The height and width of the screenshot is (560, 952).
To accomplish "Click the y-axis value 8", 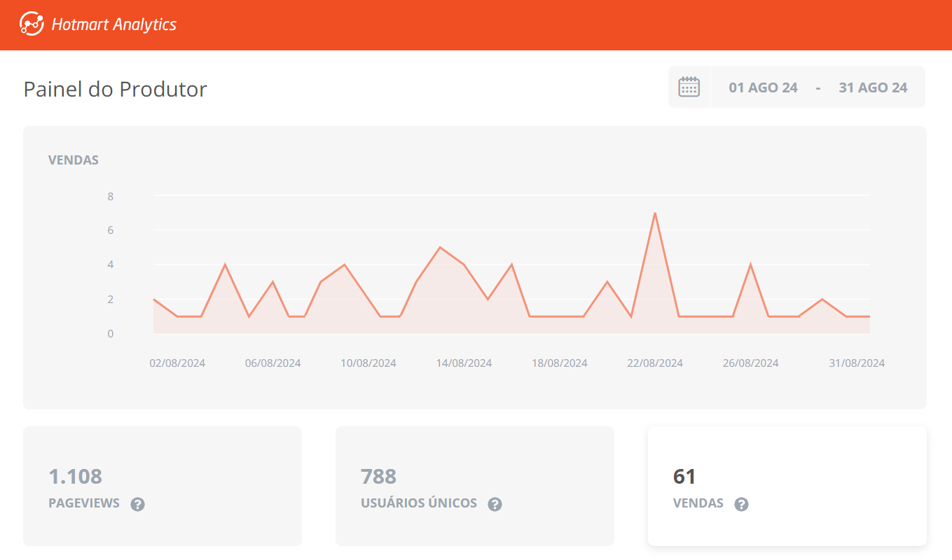I will 111,196.
